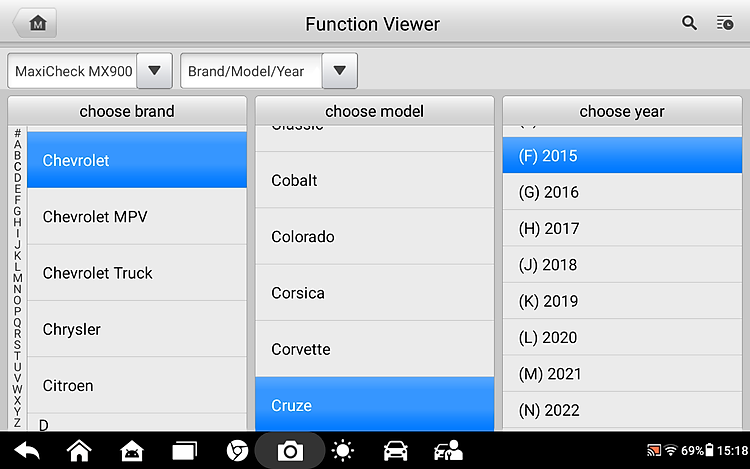Image resolution: width=750 pixels, height=469 pixels.
Task: Choose the Cruze model
Action: pos(375,404)
